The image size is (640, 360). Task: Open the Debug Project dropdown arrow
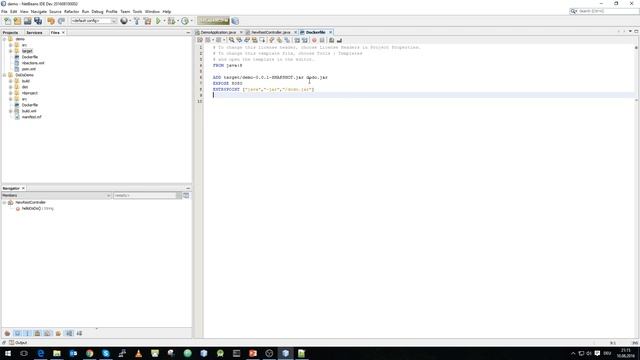point(178,21)
